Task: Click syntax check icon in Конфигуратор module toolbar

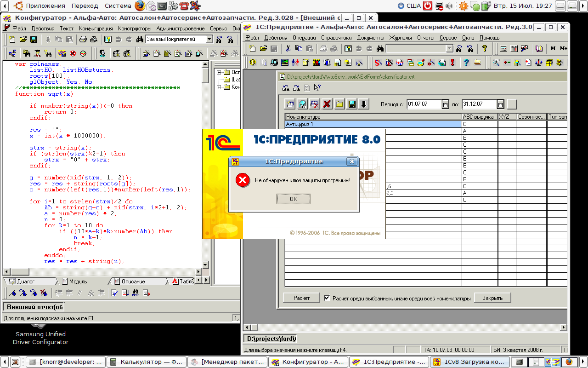Action: pos(113,293)
